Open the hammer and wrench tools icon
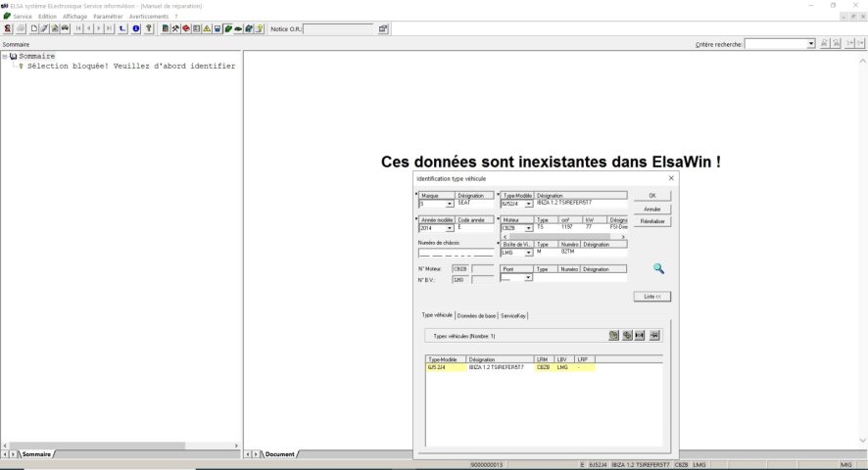The height and width of the screenshot is (470, 868). [x=175, y=28]
